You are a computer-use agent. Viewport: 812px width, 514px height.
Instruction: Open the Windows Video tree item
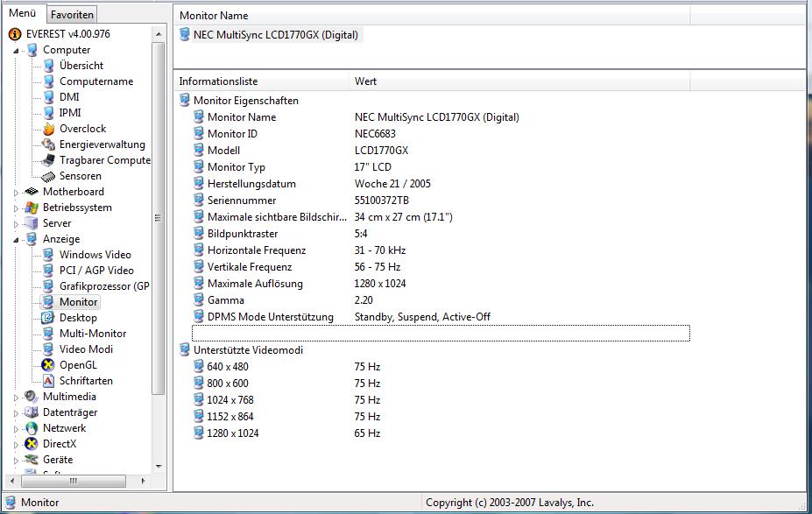(95, 255)
